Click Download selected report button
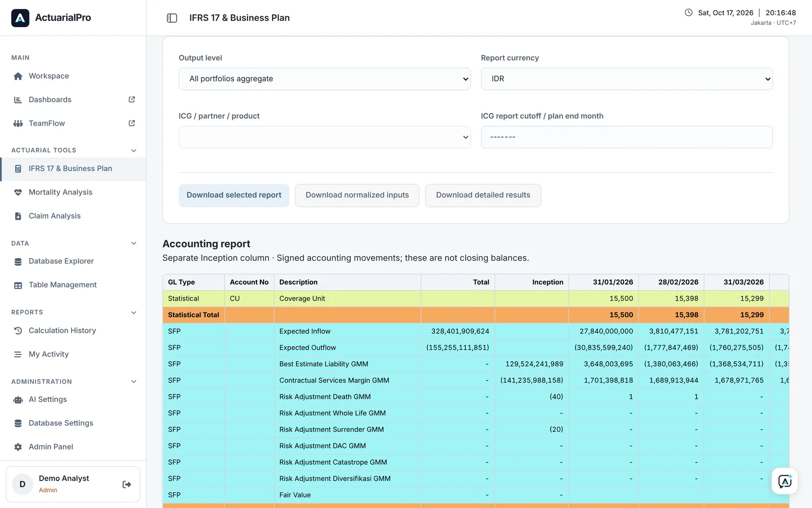This screenshot has height=508, width=812. tap(234, 196)
